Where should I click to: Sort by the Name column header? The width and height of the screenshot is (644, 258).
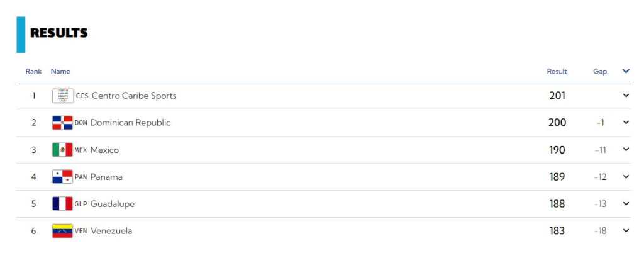(x=60, y=72)
